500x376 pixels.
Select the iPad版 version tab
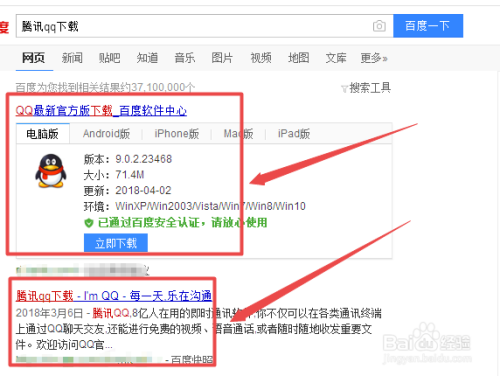(x=294, y=134)
